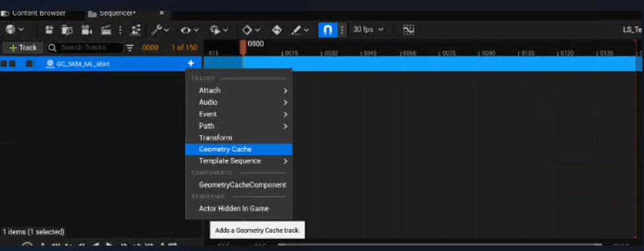Open the 30 fps frame rate dropdown
This screenshot has width=644, height=251.
point(369,30)
